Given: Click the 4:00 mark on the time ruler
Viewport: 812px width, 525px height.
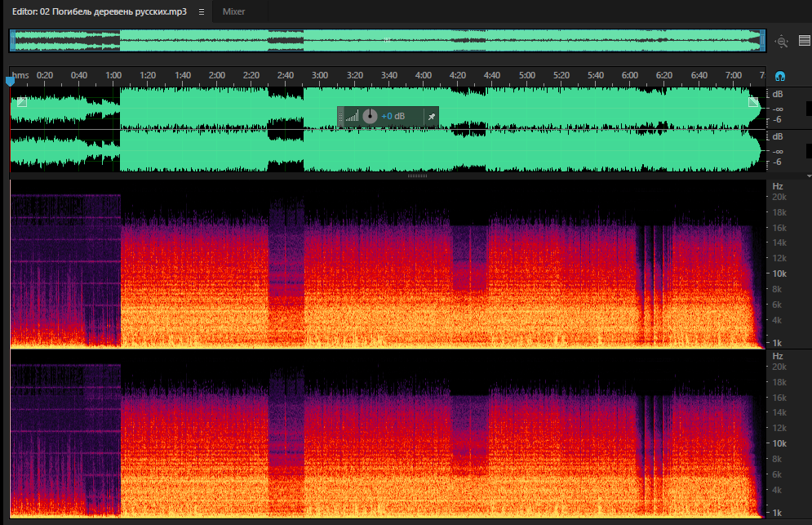Looking at the screenshot, I should [x=423, y=75].
